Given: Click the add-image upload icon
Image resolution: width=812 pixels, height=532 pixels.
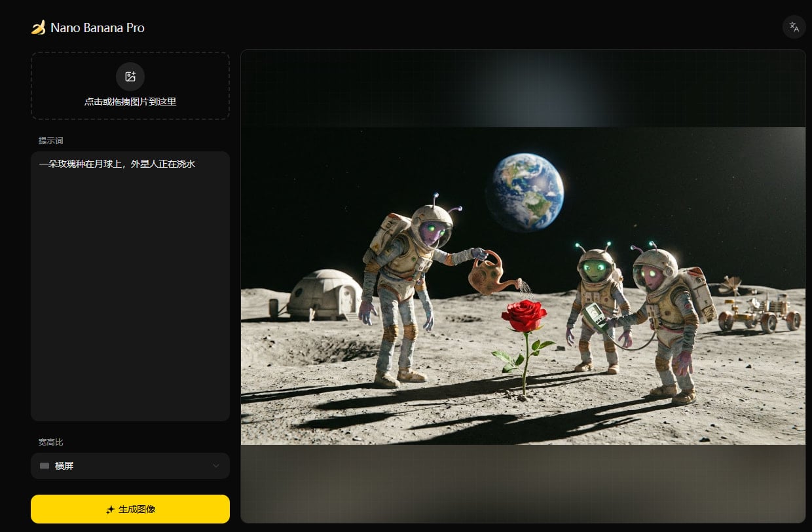Looking at the screenshot, I should pyautogui.click(x=130, y=77).
